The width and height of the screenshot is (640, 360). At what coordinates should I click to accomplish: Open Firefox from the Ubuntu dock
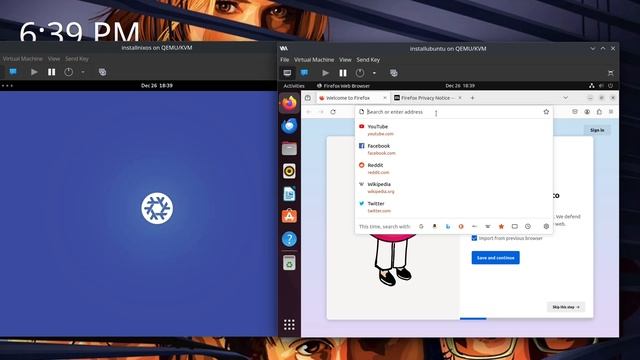pyautogui.click(x=289, y=103)
